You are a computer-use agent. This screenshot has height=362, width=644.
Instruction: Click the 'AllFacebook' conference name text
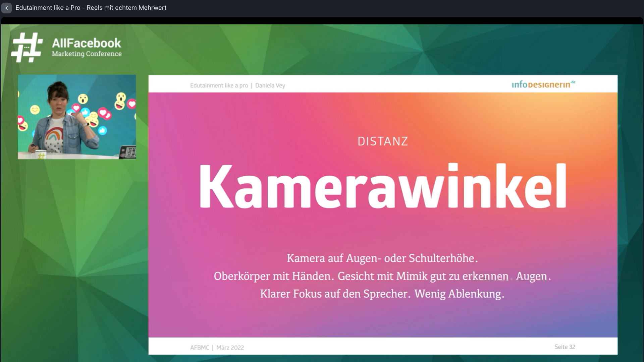[86, 43]
